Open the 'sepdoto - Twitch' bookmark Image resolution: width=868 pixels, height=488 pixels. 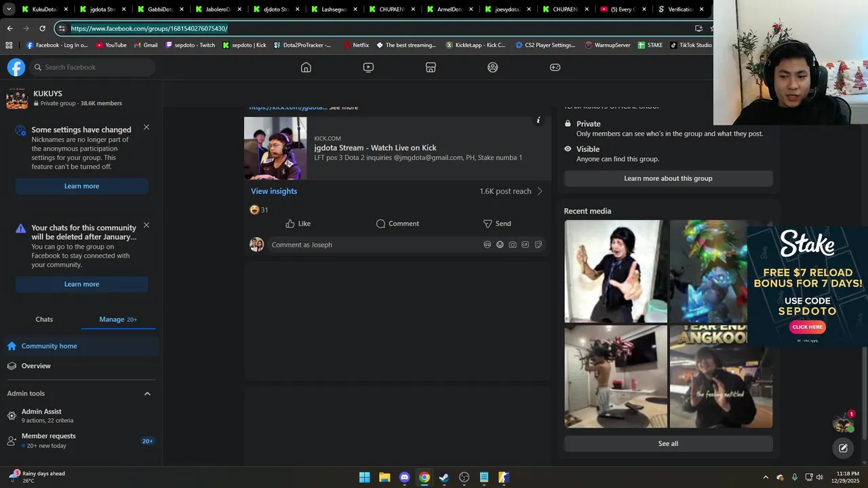click(190, 45)
